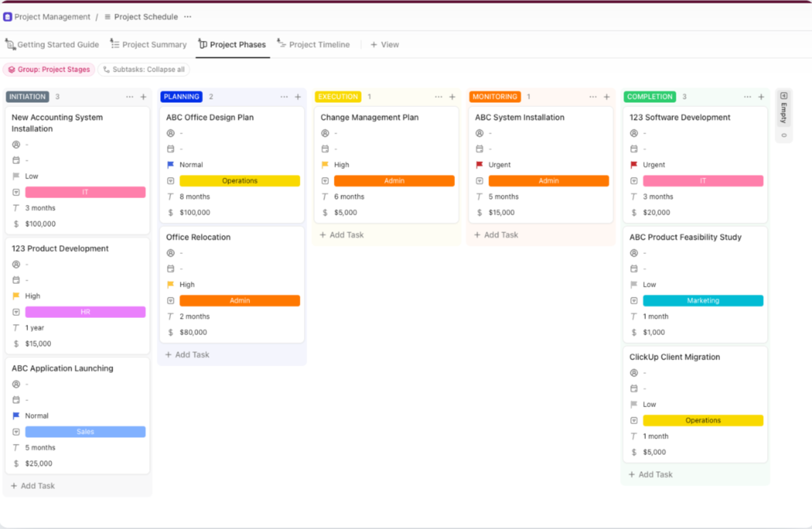The height and width of the screenshot is (529, 812).
Task: Toggle Subtasks: Collapse all
Action: [143, 69]
